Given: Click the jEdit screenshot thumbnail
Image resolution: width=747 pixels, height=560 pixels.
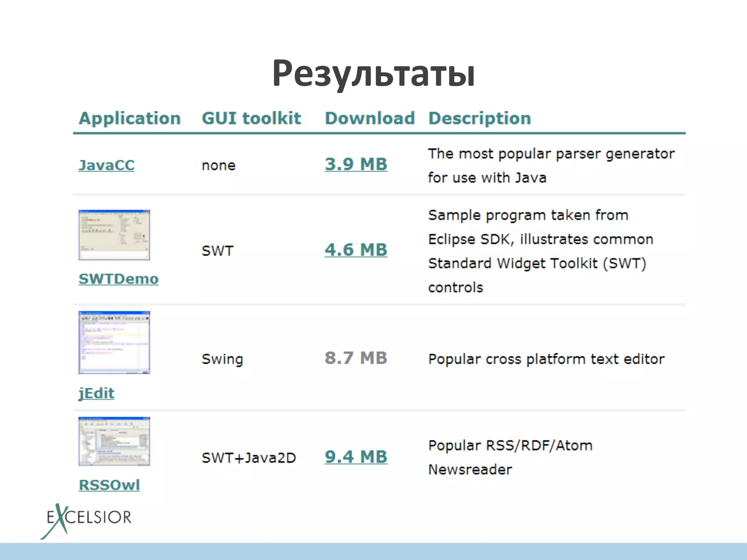Looking at the screenshot, I should [114, 342].
